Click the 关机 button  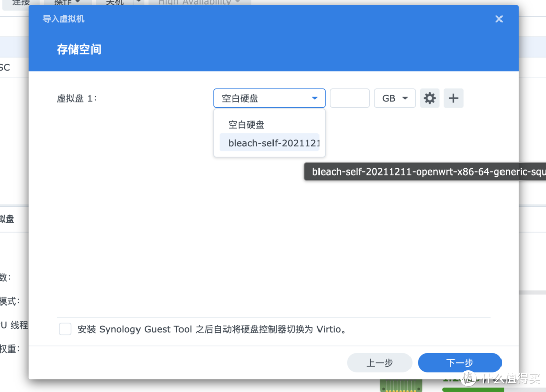pos(114,2)
